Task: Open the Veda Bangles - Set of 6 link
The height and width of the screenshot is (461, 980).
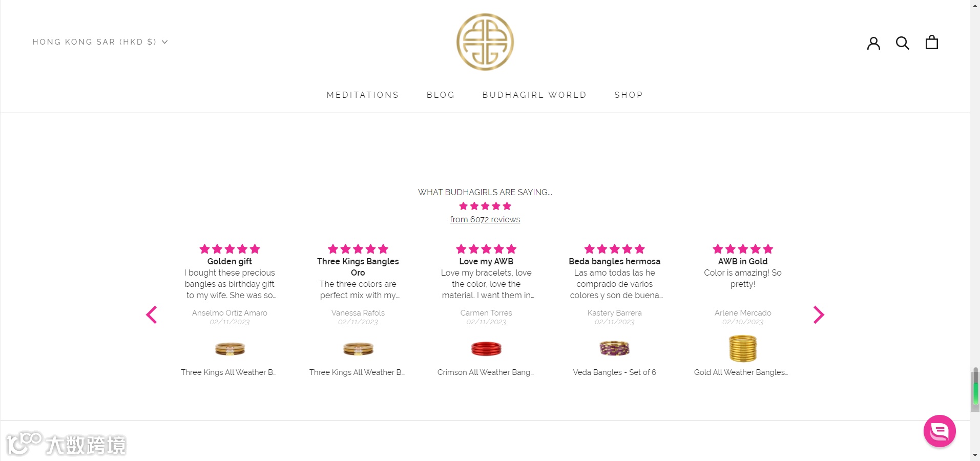Action: [614, 372]
